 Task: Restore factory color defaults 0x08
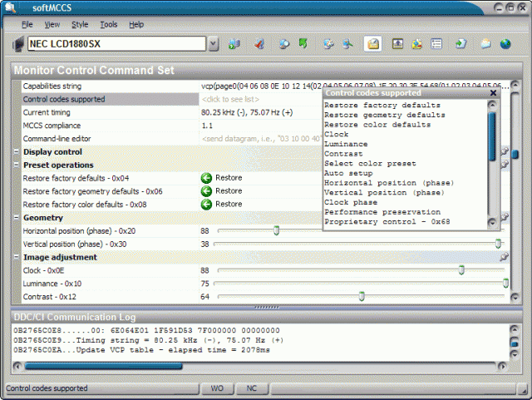click(x=222, y=205)
